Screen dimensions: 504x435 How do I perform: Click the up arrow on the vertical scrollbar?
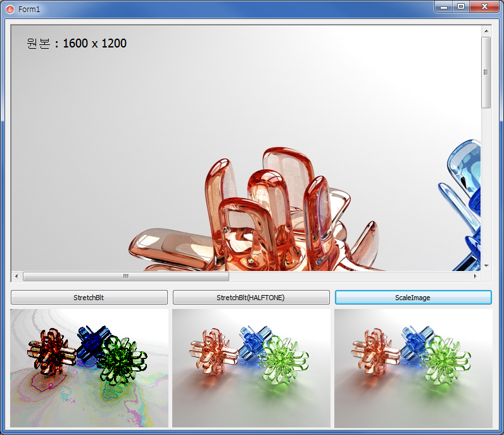(486, 31)
